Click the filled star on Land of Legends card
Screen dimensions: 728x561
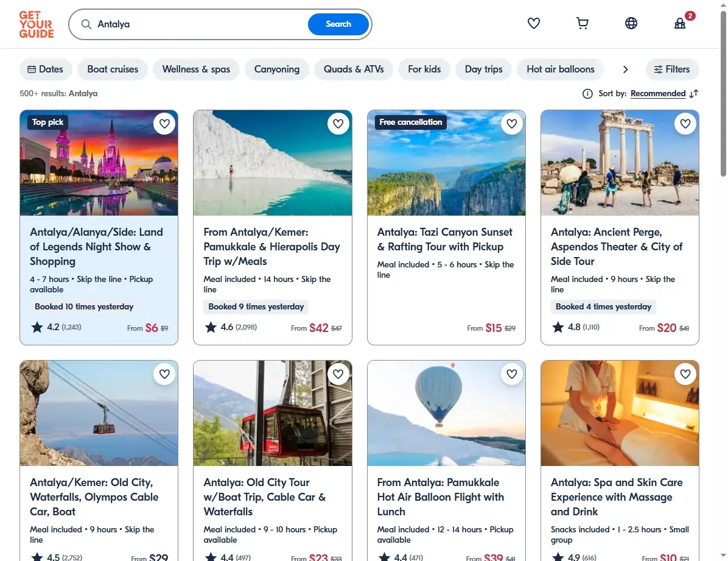point(37,327)
